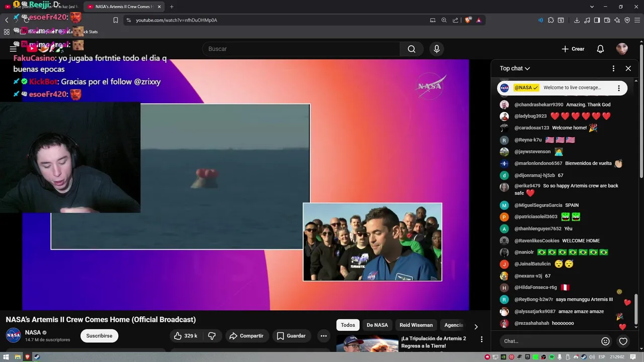Image resolution: width=644 pixels, height=362 pixels.
Task: Subscribe using the Suscribirse button
Action: coord(99,336)
